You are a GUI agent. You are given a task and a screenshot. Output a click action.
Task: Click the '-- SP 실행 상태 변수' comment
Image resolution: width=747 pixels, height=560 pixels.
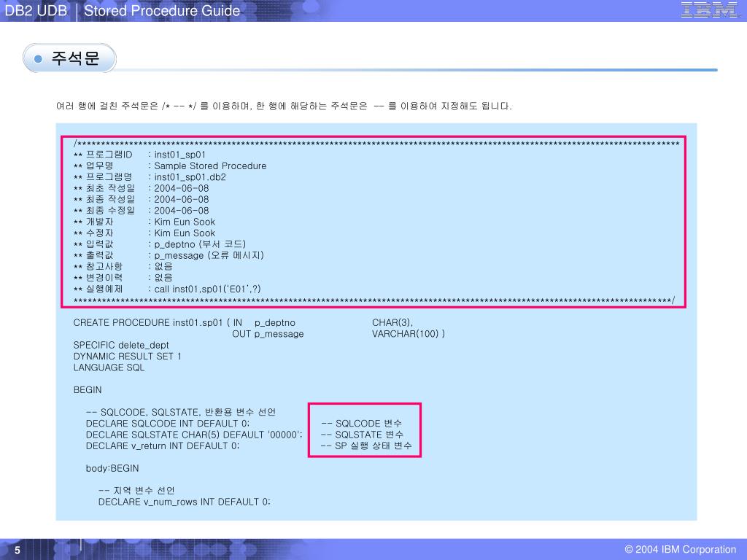[x=366, y=446]
